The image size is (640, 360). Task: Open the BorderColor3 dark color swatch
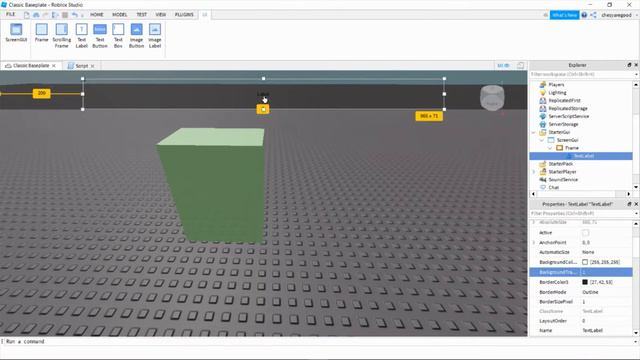(x=585, y=282)
